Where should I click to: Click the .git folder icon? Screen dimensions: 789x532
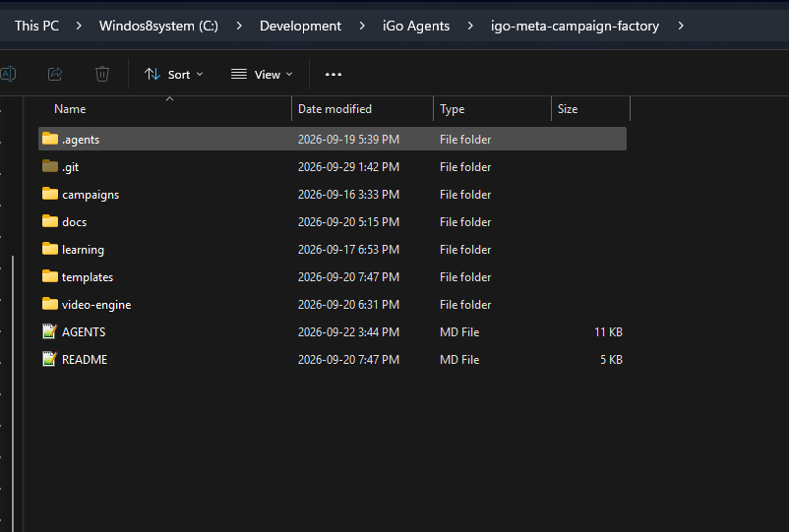(50, 166)
